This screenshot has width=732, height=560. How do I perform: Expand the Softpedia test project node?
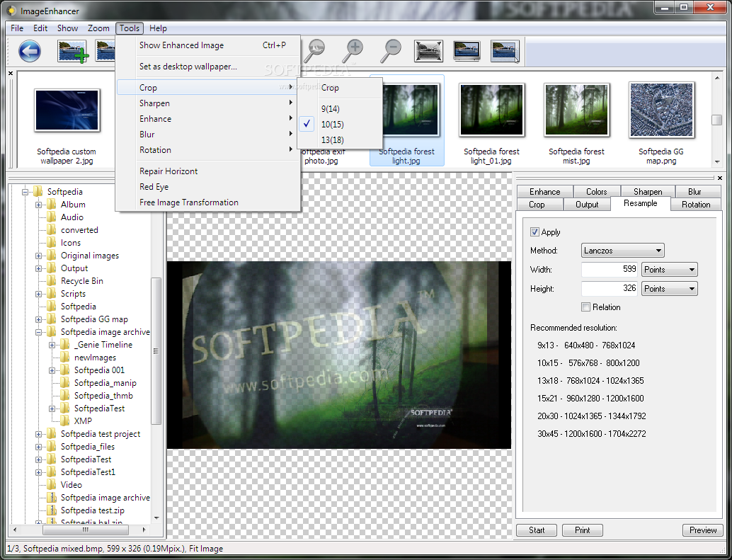click(x=39, y=434)
